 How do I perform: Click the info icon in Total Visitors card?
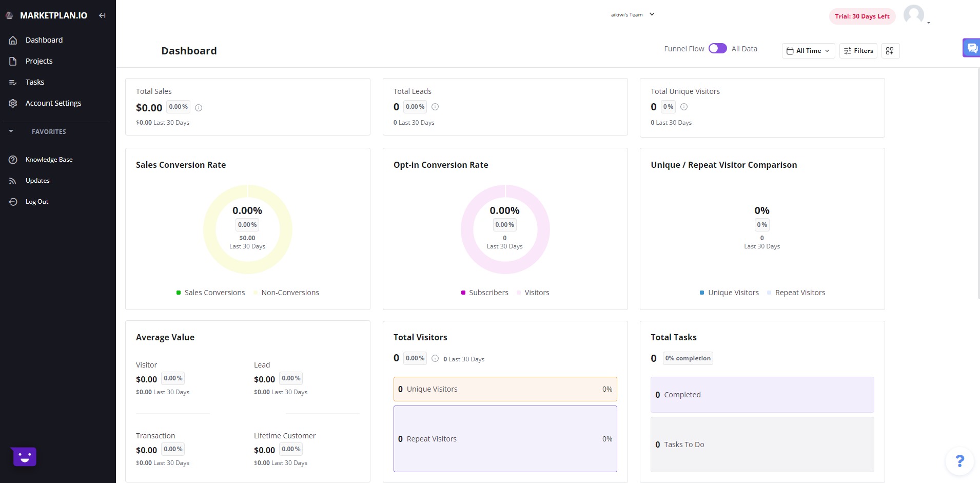[x=435, y=358]
